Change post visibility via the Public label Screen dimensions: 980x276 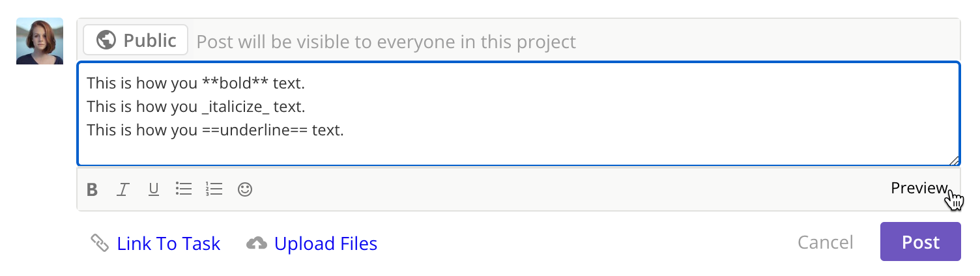point(150,40)
